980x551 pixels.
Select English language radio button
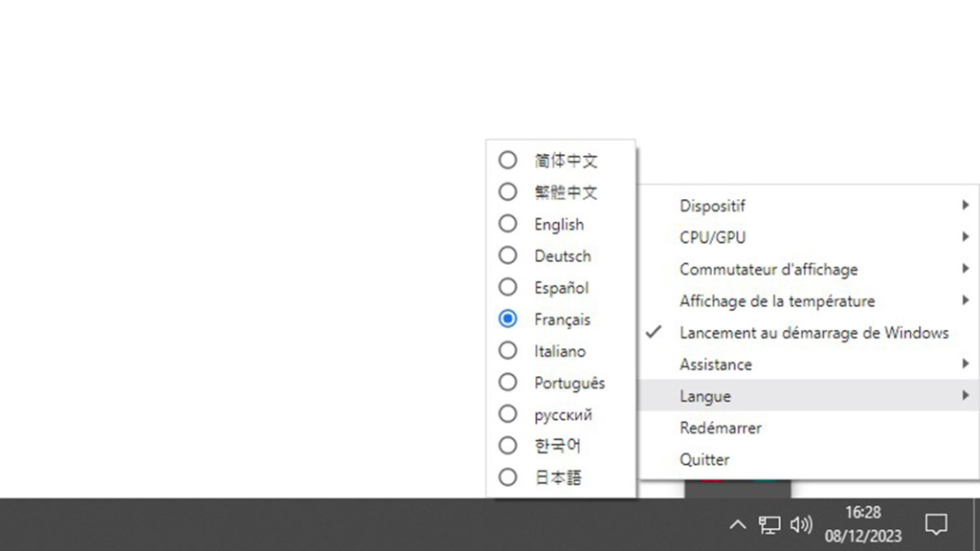(508, 224)
